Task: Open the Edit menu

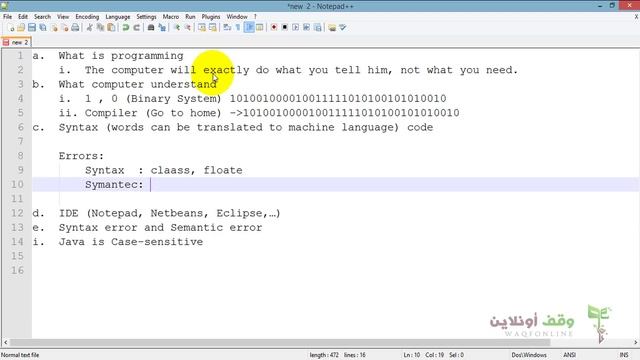Action: (x=23, y=17)
